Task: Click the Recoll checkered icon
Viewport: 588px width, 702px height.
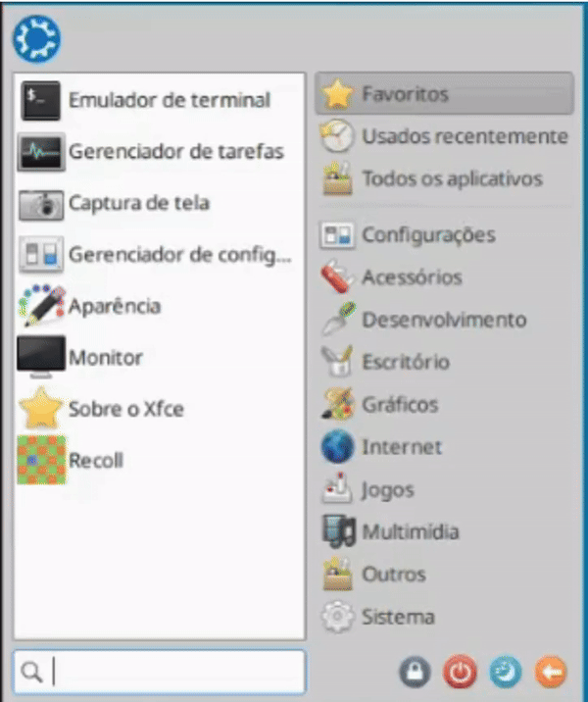Action: (41, 460)
